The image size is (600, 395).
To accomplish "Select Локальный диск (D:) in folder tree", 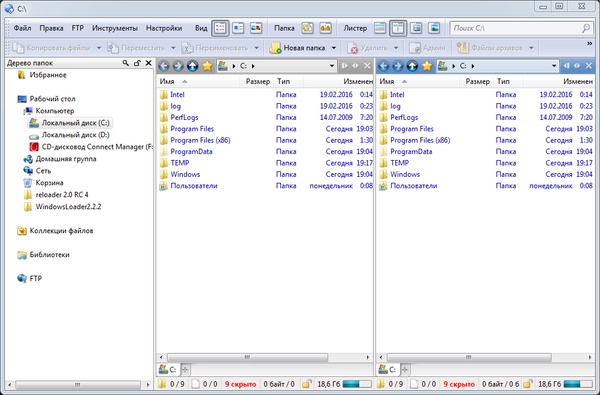I will [x=75, y=135].
